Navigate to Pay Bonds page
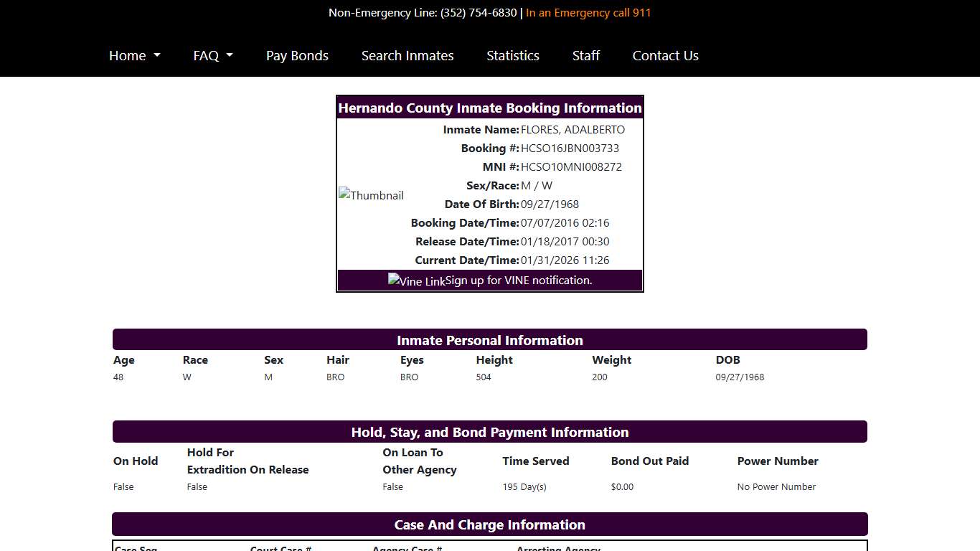The height and width of the screenshot is (551, 980). [x=297, y=55]
